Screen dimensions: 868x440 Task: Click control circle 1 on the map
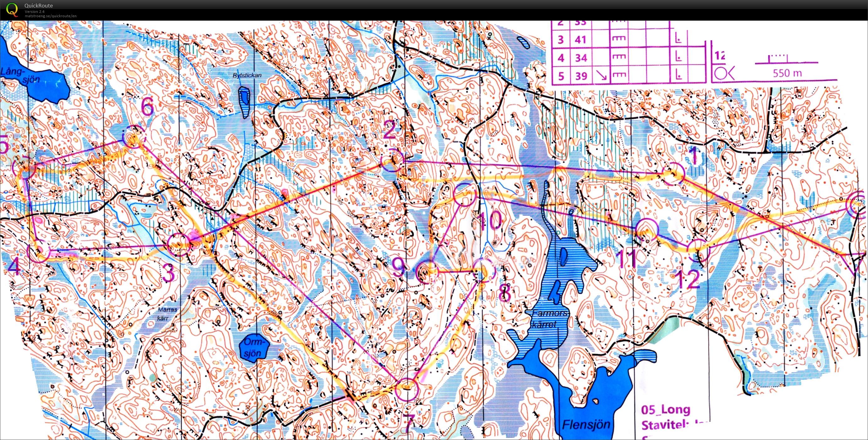(x=673, y=174)
